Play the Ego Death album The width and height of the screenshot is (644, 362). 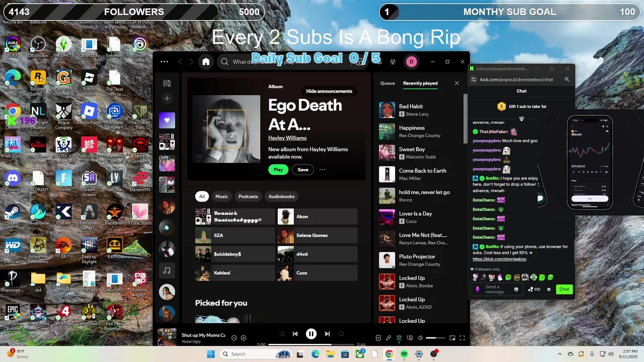278,169
